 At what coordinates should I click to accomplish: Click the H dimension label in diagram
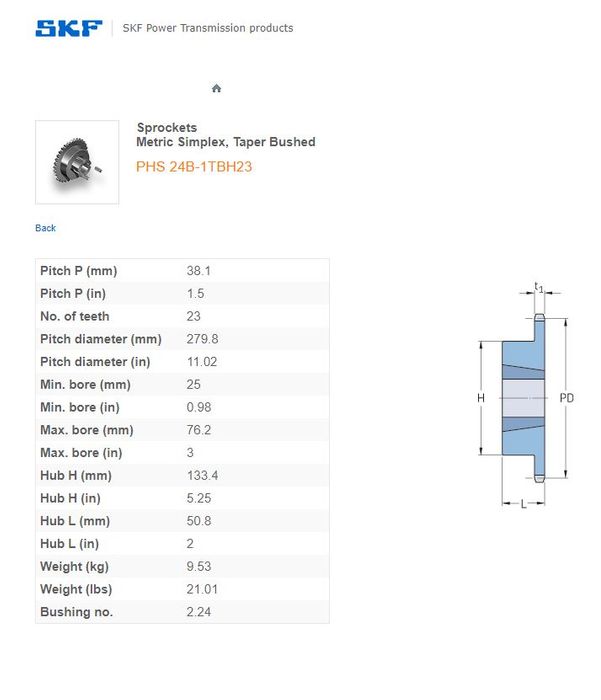[481, 398]
